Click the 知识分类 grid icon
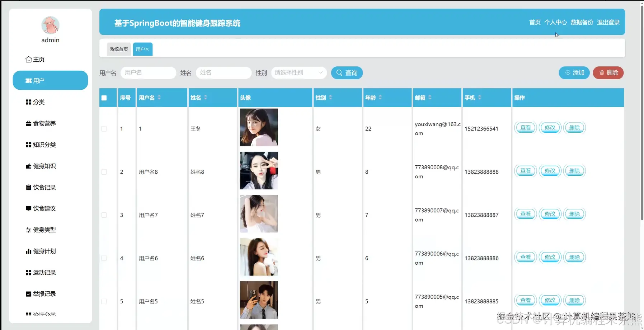This screenshot has height=330, width=644. [x=29, y=145]
